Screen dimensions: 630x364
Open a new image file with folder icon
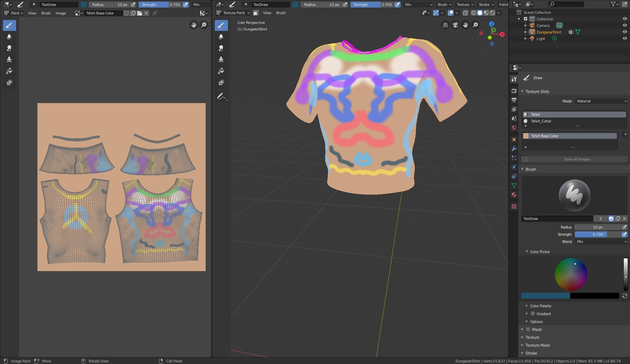[x=140, y=13]
